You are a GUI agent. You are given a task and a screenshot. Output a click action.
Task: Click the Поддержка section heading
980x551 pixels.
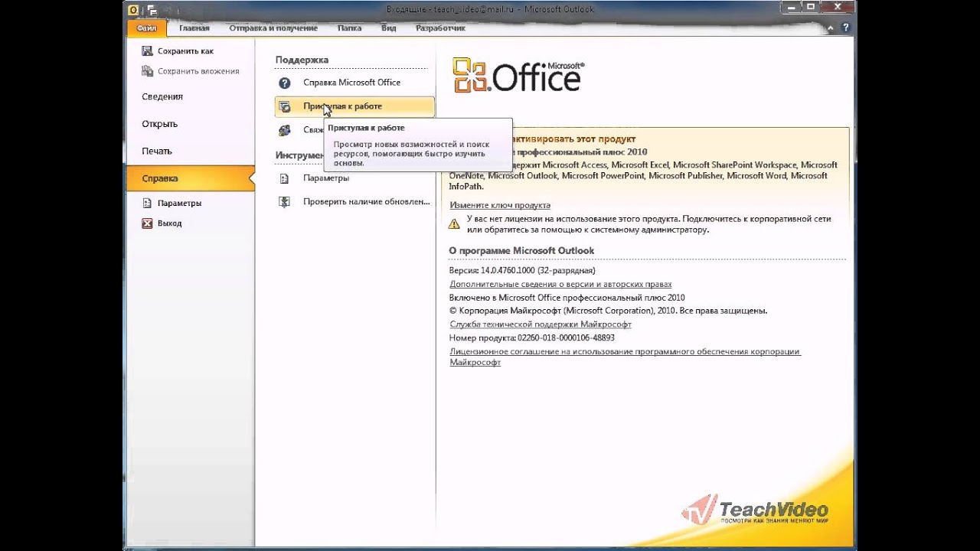point(302,60)
